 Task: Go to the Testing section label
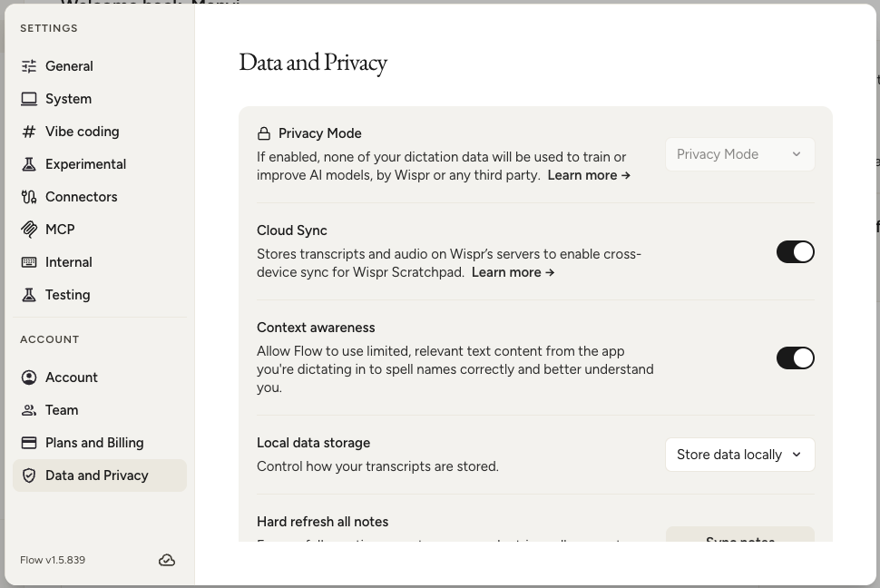click(67, 295)
